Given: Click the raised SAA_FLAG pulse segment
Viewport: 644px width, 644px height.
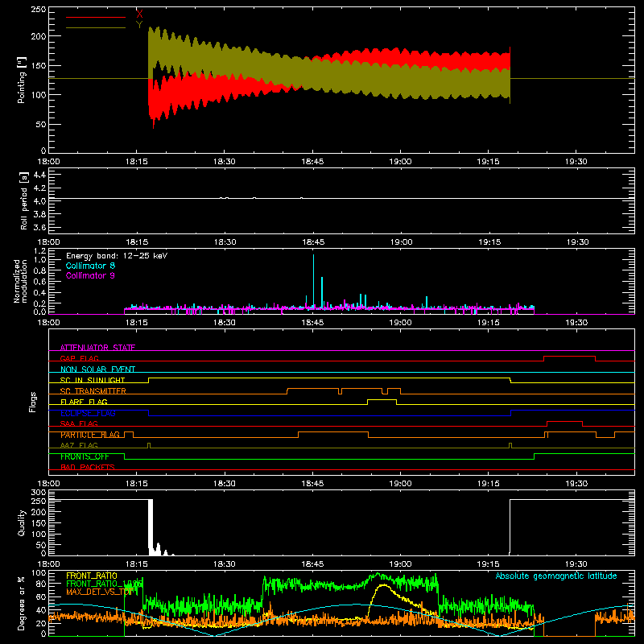Looking at the screenshot, I should (x=565, y=421).
